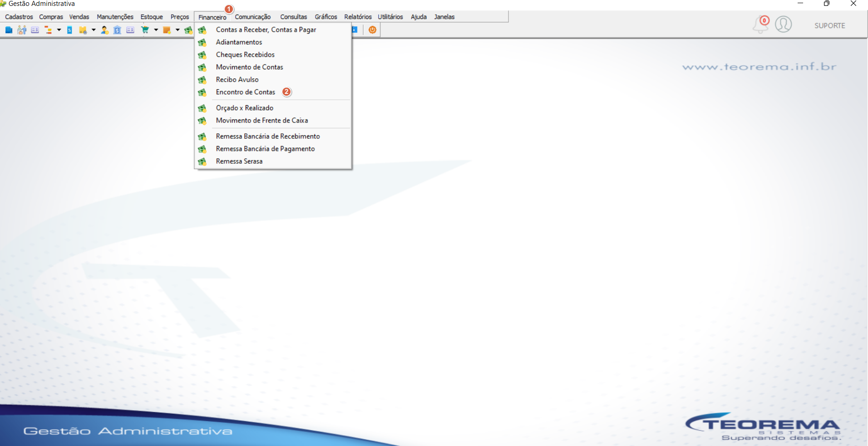868x446 pixels.
Task: Click the orange hierarchy tree icon
Action: point(48,30)
